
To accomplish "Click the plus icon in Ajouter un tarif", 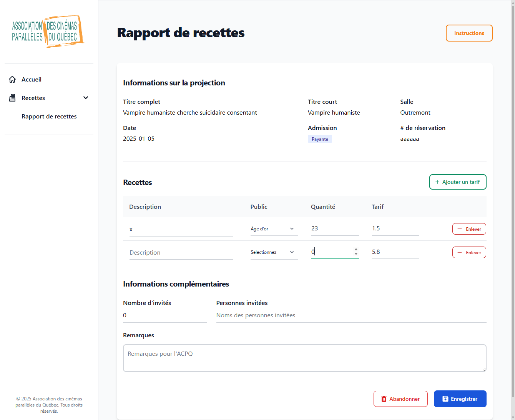I will click(437, 182).
